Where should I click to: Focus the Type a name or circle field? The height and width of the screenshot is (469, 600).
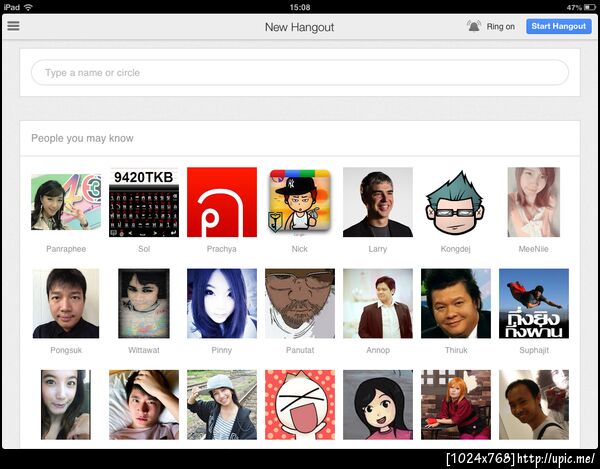click(300, 72)
